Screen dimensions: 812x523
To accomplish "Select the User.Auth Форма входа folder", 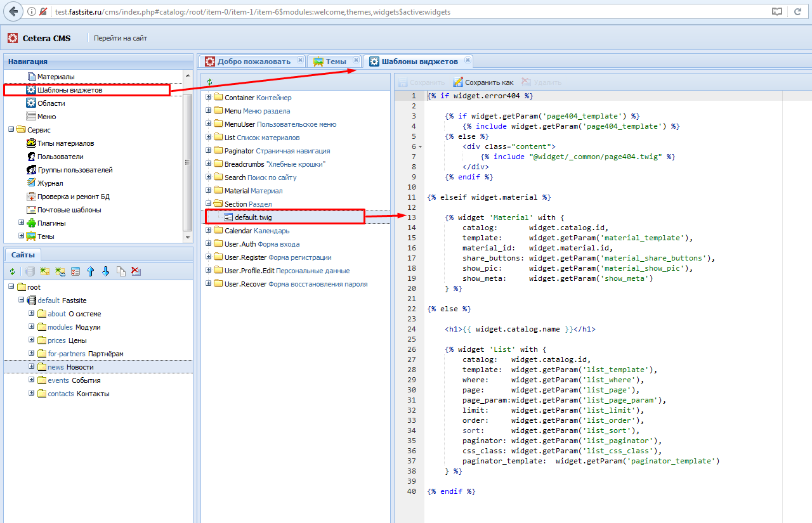I will 262,244.
